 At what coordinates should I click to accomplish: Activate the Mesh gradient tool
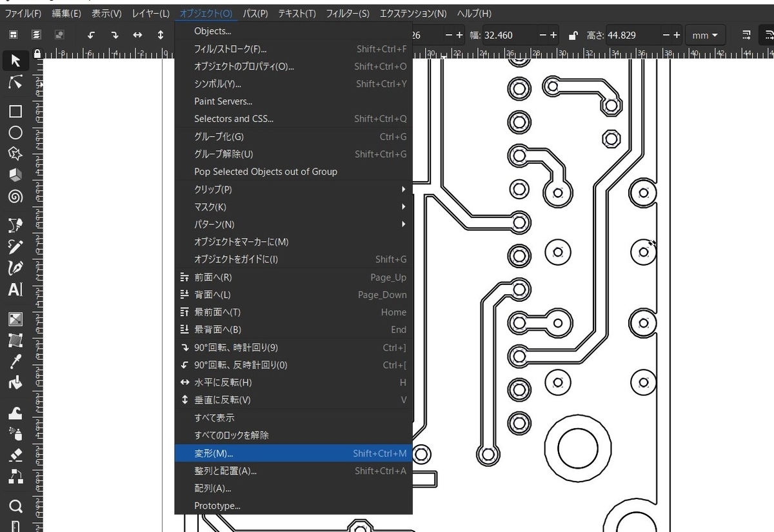15,340
